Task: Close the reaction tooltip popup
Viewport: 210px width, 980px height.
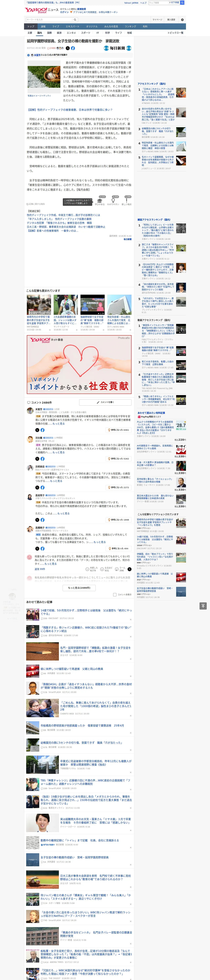Action: (x=91, y=200)
